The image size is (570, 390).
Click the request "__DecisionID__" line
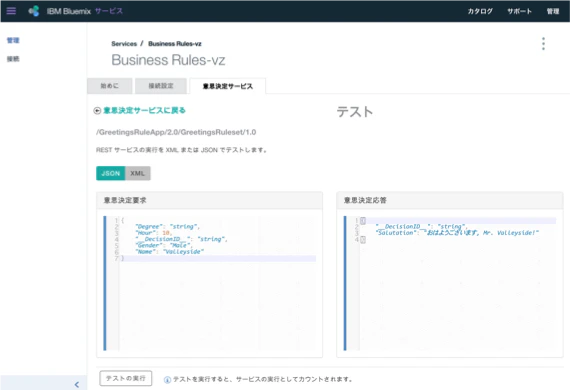click(x=181, y=239)
